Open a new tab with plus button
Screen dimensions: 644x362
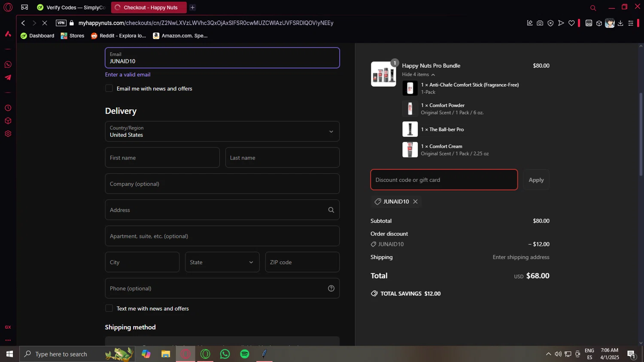click(x=192, y=7)
